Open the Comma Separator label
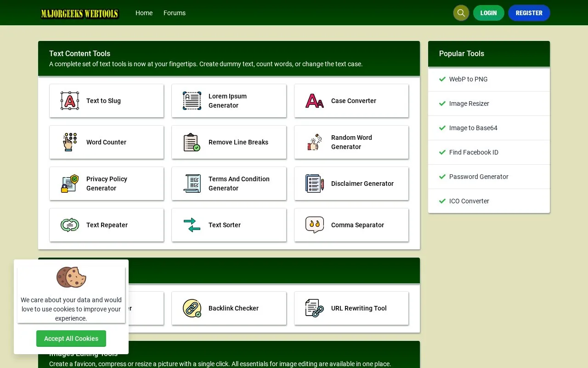This screenshot has height=368, width=588. pyautogui.click(x=357, y=225)
